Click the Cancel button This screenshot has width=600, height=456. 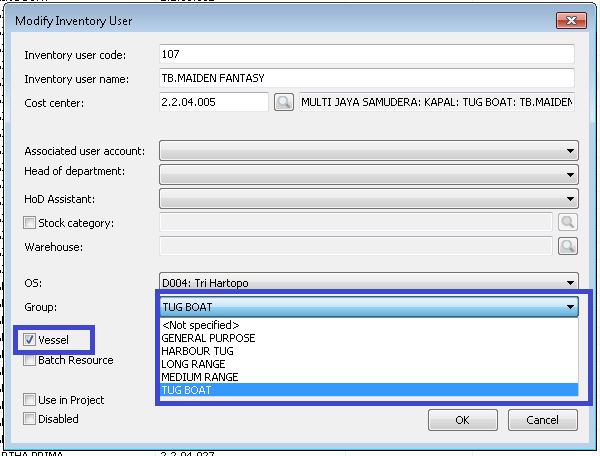point(541,420)
